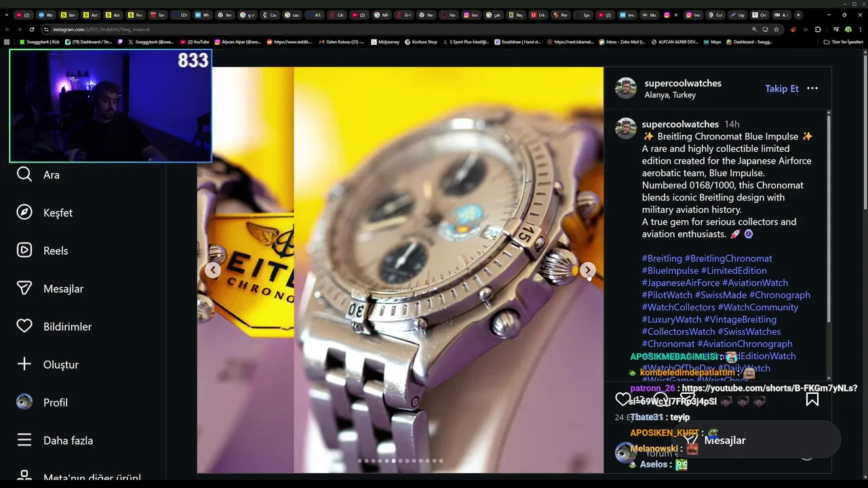The height and width of the screenshot is (488, 868).
Task: Like the post with heart icon
Action: click(623, 399)
